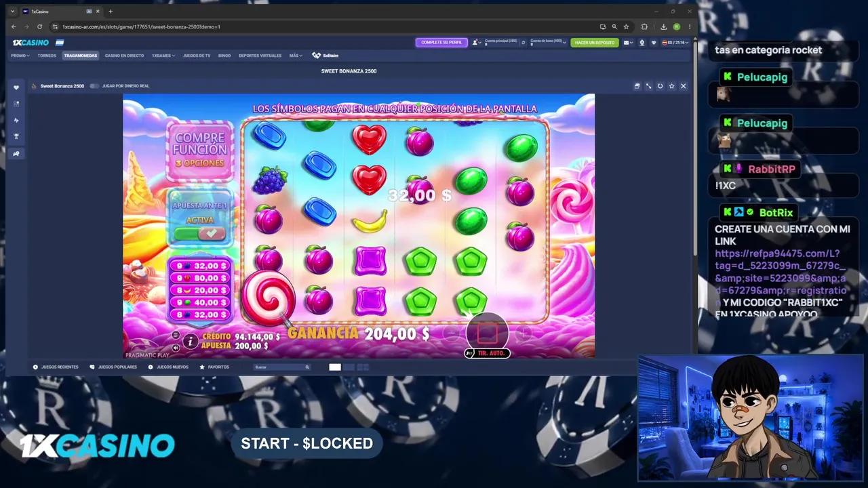The height and width of the screenshot is (488, 868).
Task: Increase bet with the plus button
Action: [524, 332]
